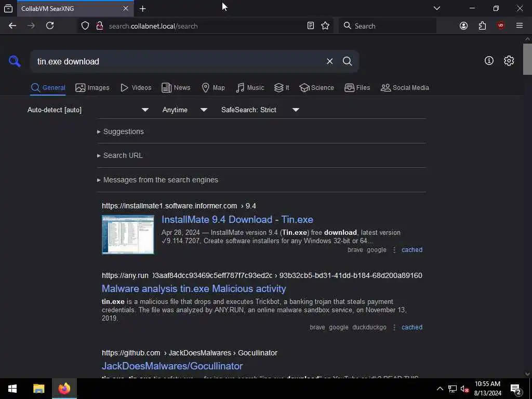Open clock showing 10:55 AM

(487, 389)
